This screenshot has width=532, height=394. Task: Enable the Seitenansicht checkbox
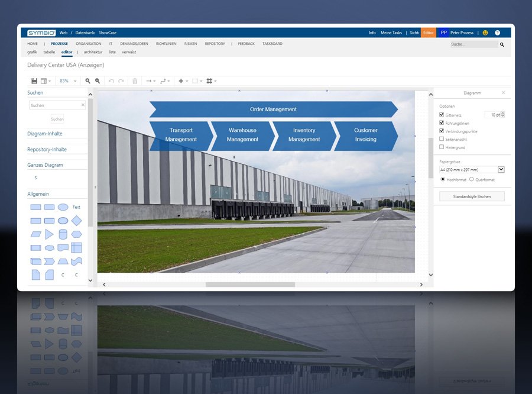(442, 138)
